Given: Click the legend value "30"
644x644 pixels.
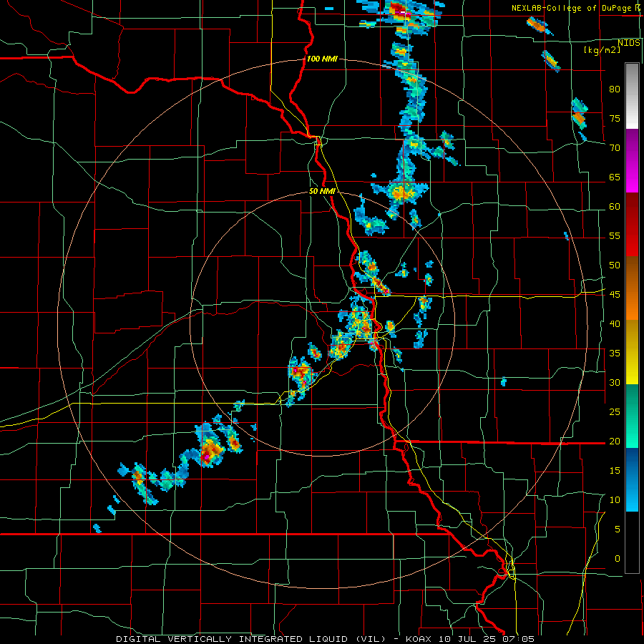Looking at the screenshot, I should coord(615,383).
